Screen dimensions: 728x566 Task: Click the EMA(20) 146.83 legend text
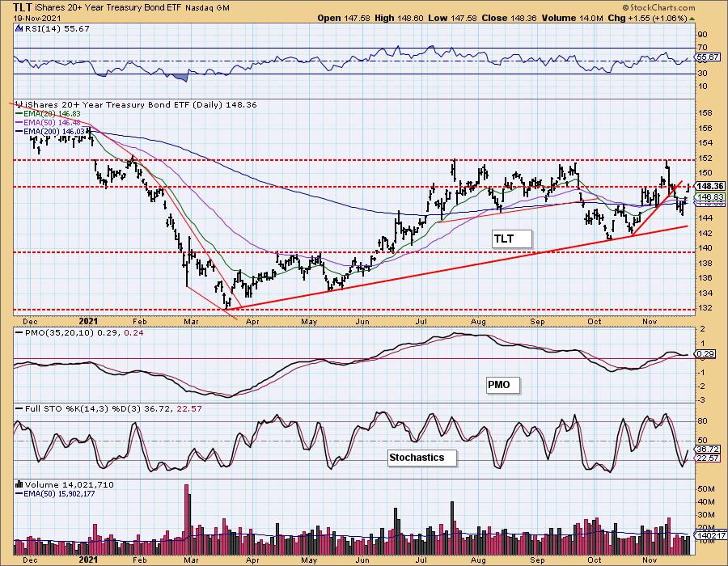coord(52,114)
